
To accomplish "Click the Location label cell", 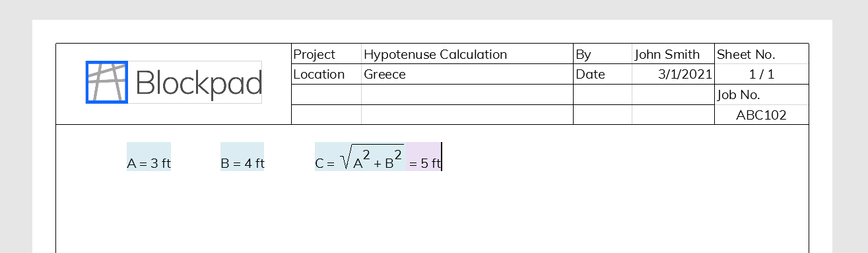I will coord(326,74).
